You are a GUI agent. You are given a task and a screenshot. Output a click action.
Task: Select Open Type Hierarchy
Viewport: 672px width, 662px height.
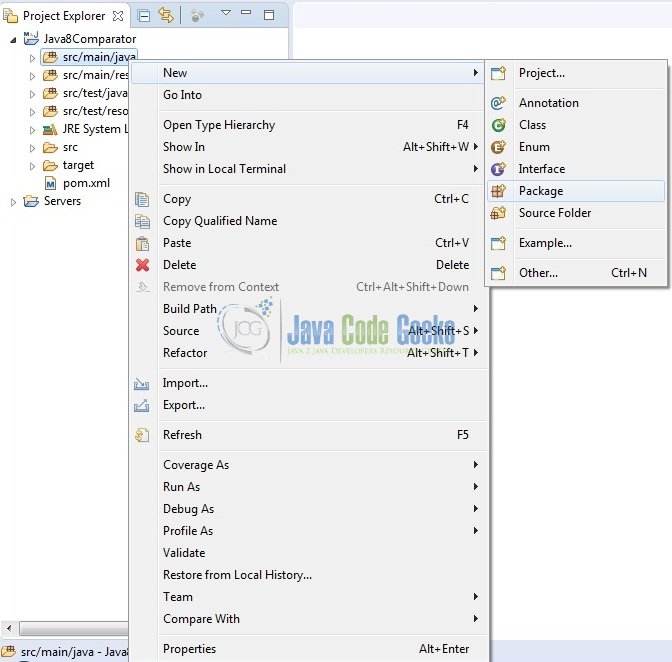[x=308, y=125]
